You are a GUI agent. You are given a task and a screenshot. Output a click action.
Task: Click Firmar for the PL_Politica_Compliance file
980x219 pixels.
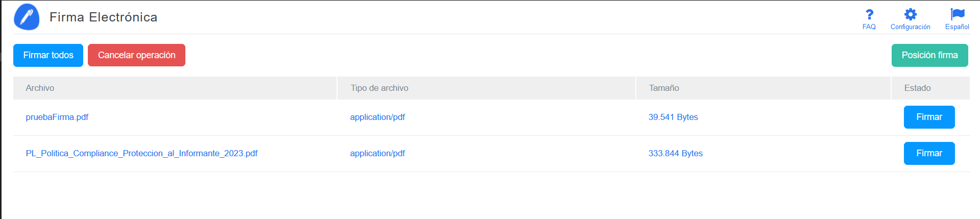pyautogui.click(x=929, y=153)
